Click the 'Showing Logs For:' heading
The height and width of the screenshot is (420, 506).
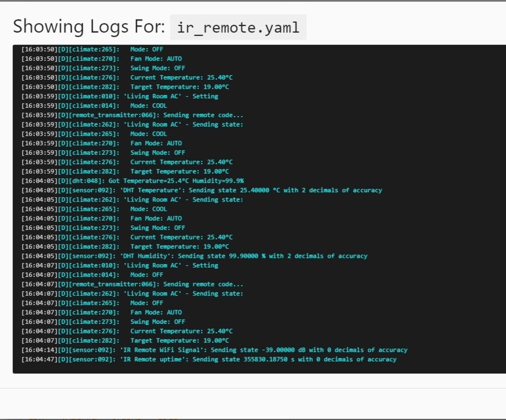click(89, 26)
